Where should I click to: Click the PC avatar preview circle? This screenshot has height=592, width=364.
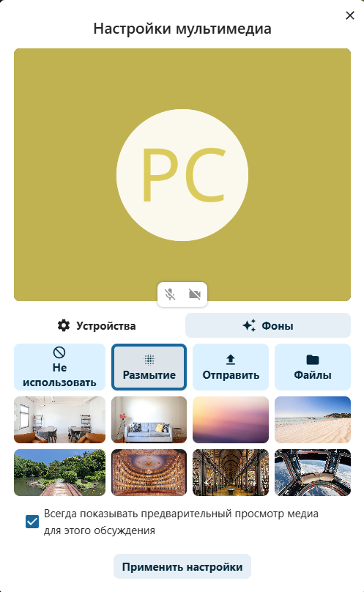(x=182, y=175)
